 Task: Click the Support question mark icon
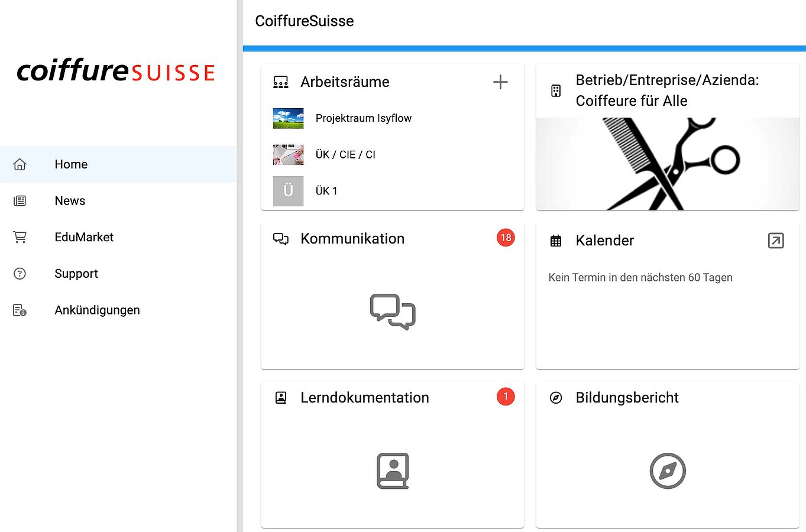pos(20,274)
